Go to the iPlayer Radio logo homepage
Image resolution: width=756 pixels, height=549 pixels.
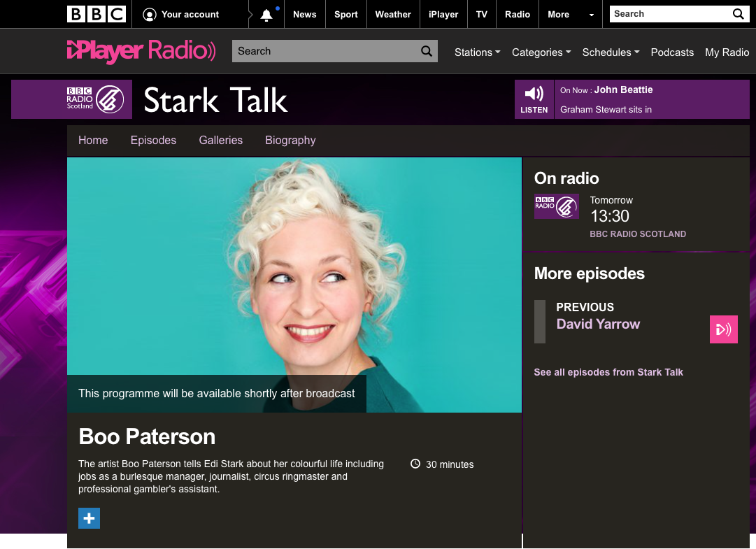141,51
